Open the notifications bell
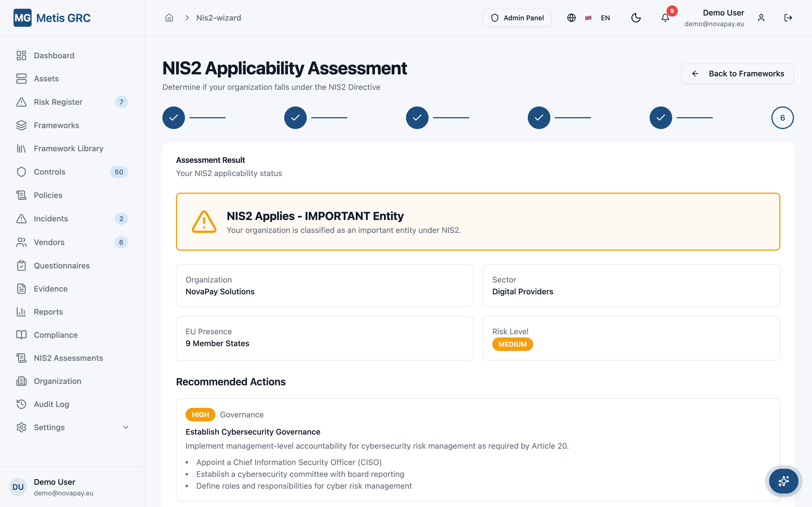Screen dimensions: 812x507 pos(665,18)
